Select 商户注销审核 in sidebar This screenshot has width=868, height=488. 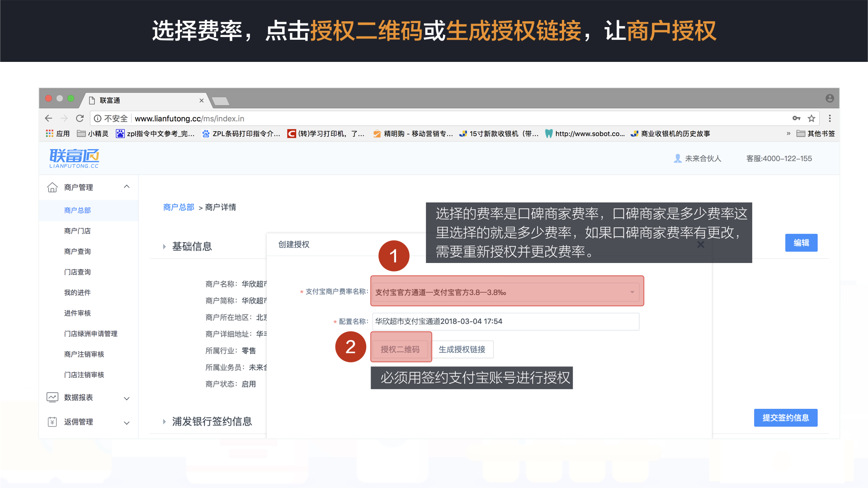point(84,354)
